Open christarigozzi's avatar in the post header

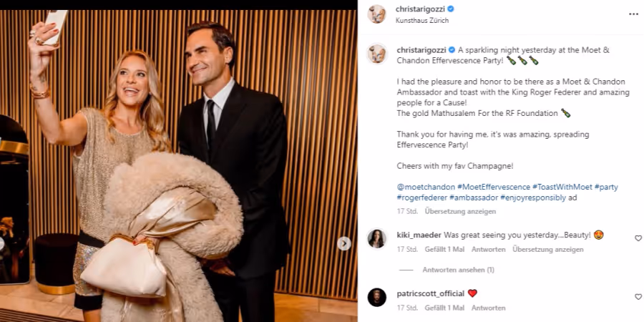pos(376,14)
